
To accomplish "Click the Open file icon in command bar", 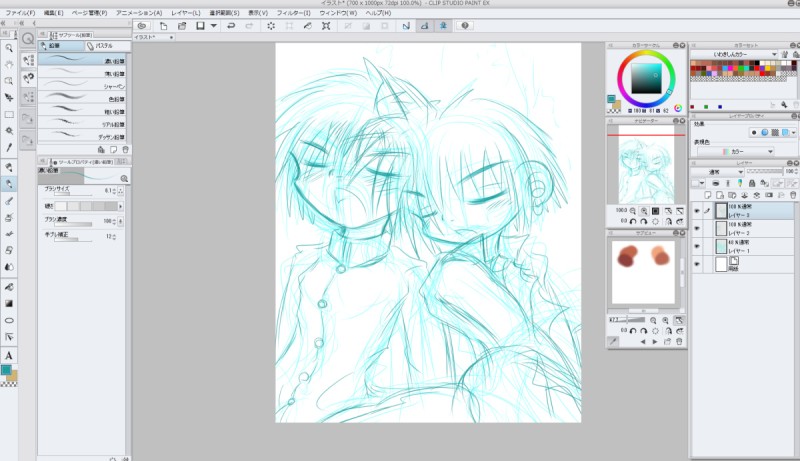I will tap(182, 25).
